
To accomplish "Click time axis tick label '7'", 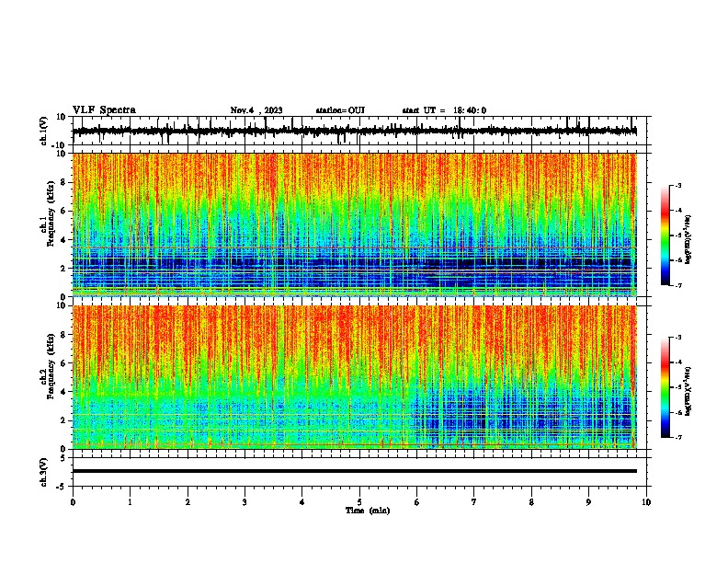I will pos(474,502).
